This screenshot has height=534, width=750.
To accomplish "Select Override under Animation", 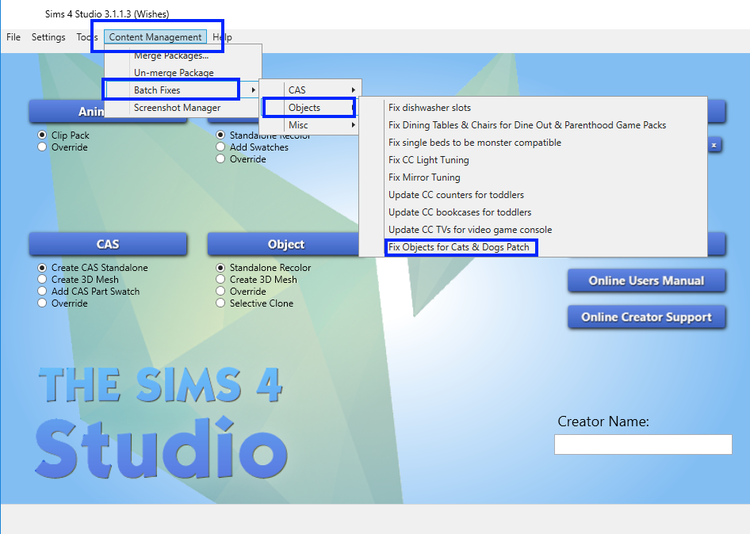I will tap(42, 147).
